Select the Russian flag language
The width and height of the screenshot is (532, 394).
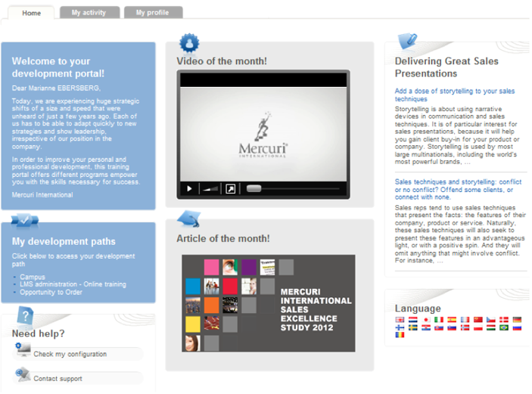click(517, 327)
